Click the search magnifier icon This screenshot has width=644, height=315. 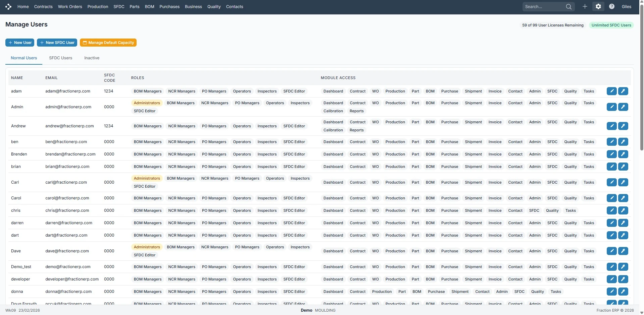coord(569,6)
